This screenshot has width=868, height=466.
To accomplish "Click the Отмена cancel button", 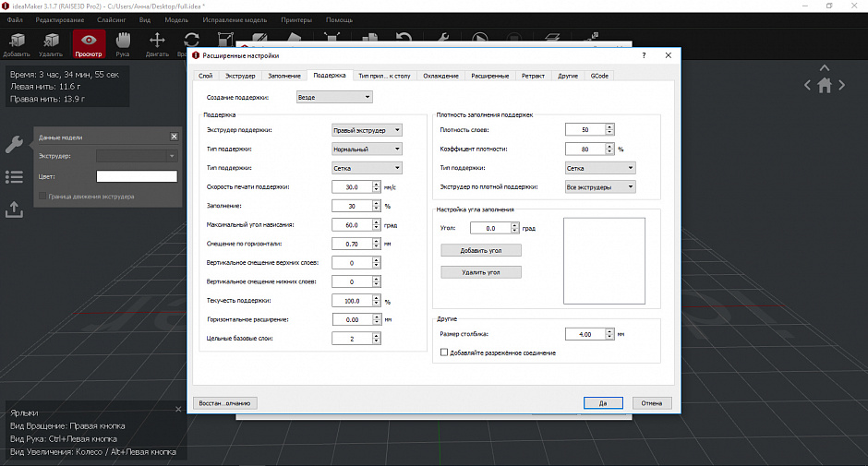I will click(652, 403).
